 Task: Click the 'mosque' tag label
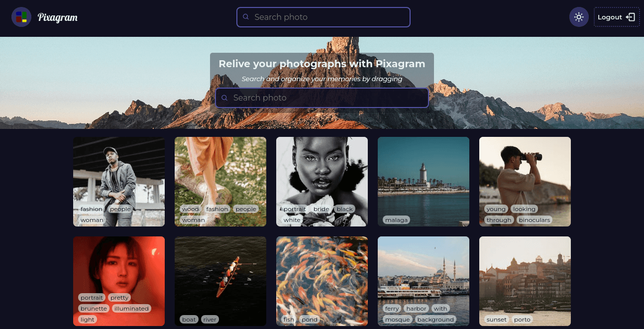(397, 320)
